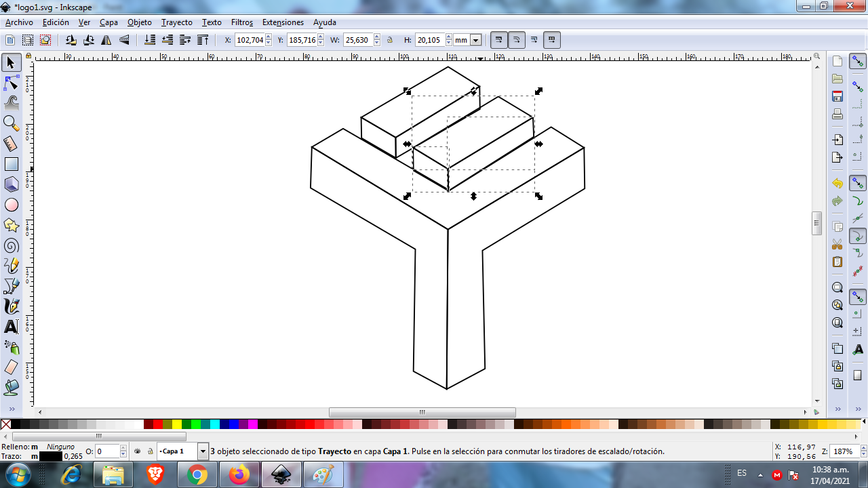Toggle width-height lock ratio
The image size is (868, 488).
click(x=390, y=40)
